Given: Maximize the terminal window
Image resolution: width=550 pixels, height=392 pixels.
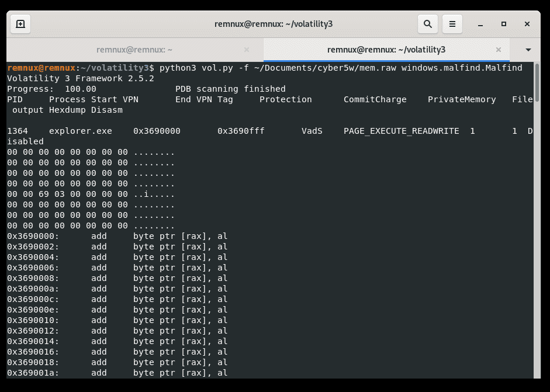Looking at the screenshot, I should point(504,24).
